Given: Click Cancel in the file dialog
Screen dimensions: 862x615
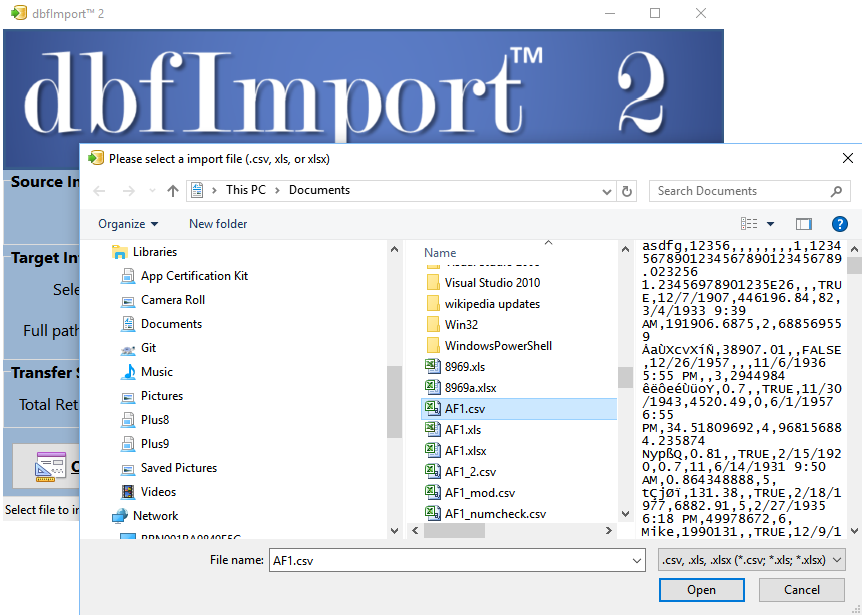Looking at the screenshot, I should tap(802, 590).
